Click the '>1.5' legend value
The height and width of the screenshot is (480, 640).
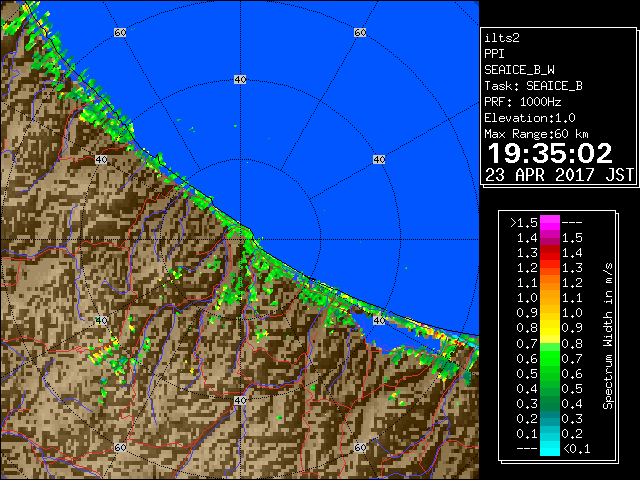(x=524, y=223)
